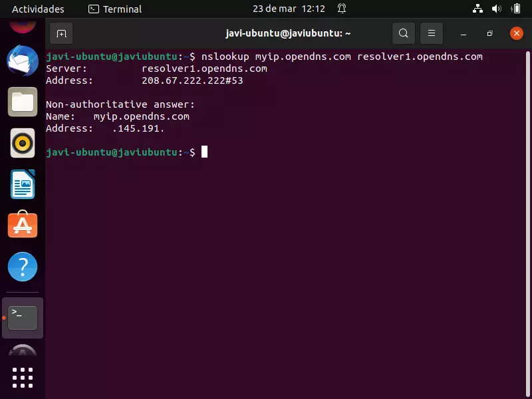
Task: Maximize the terminal window
Action: [x=489, y=33]
